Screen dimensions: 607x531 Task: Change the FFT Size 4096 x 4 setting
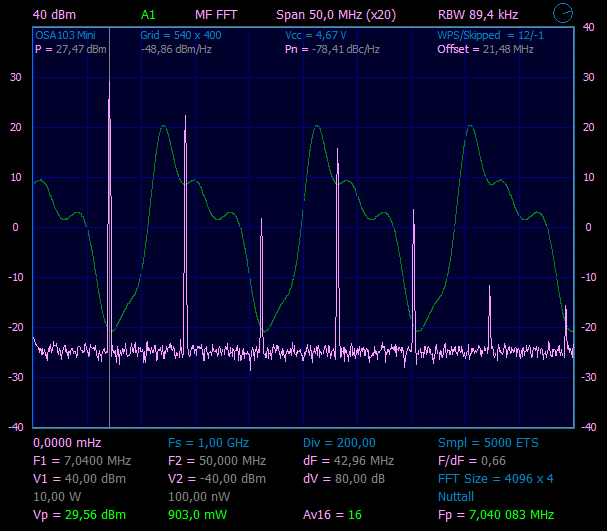pyautogui.click(x=495, y=478)
